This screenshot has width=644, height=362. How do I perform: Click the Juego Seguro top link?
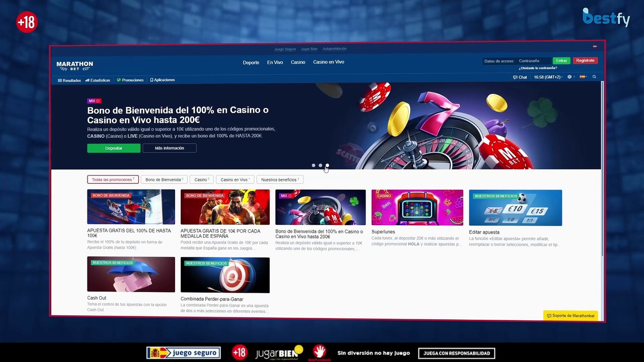285,49
